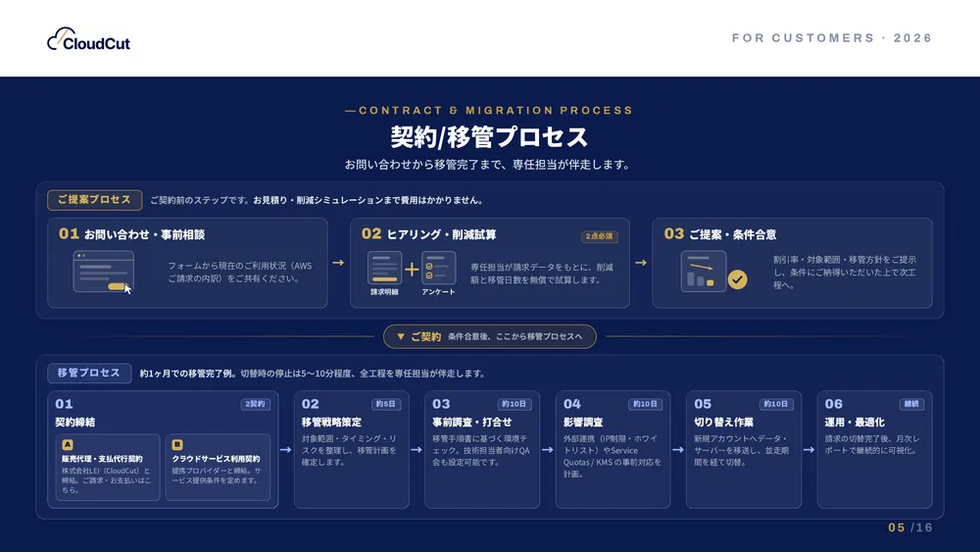980x552 pixels.
Task: Click the text ご契約前のステップです
Action: point(200,201)
